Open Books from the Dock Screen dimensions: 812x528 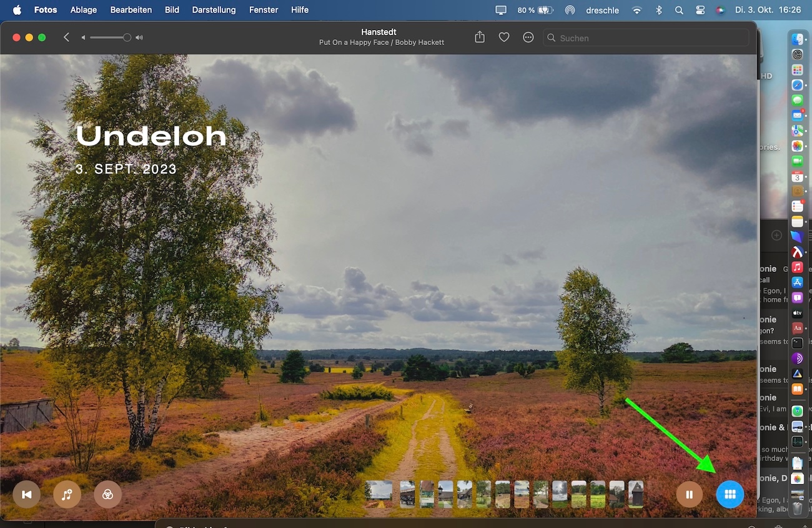[x=798, y=389]
